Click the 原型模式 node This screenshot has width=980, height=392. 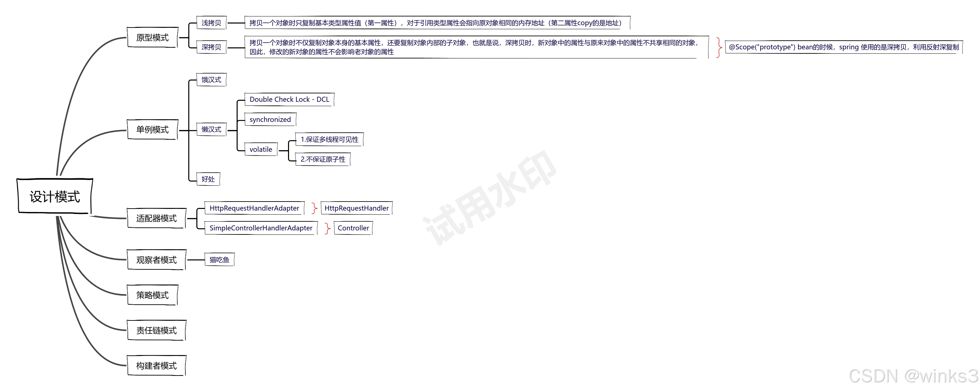click(x=152, y=38)
